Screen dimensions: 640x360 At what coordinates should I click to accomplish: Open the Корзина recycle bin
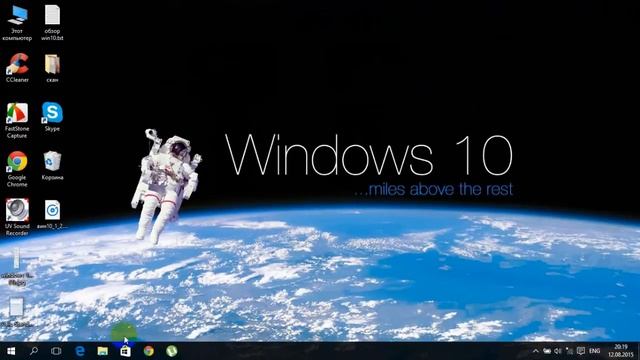point(52,166)
